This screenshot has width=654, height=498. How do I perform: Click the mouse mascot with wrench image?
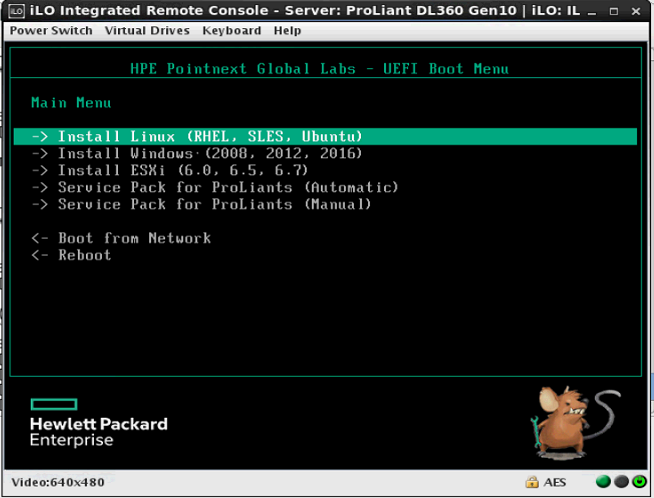coord(575,423)
